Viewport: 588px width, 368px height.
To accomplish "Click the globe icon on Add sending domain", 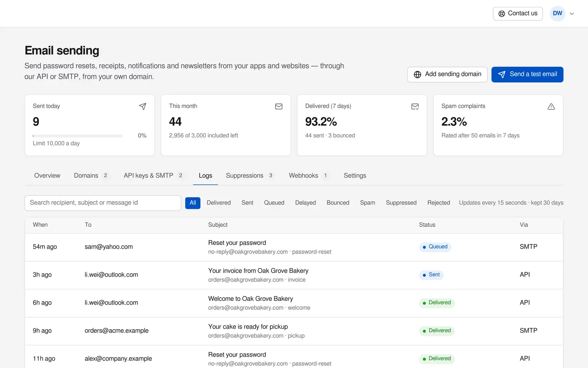I will coord(417,74).
